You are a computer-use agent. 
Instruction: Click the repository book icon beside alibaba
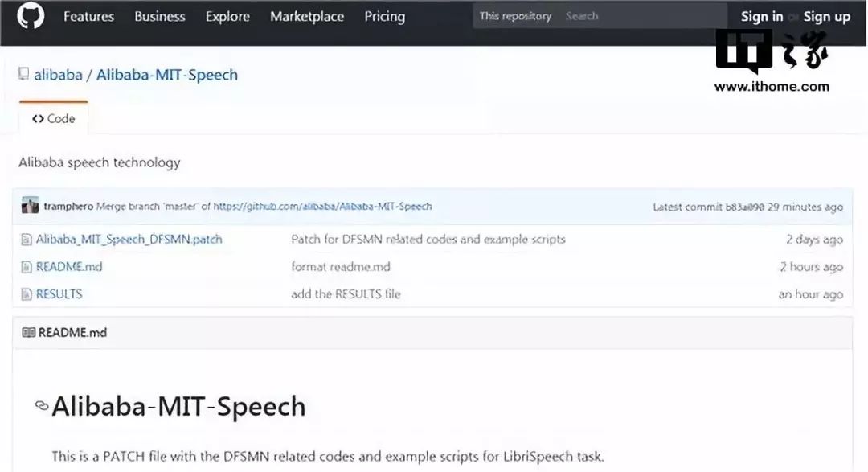(24, 75)
